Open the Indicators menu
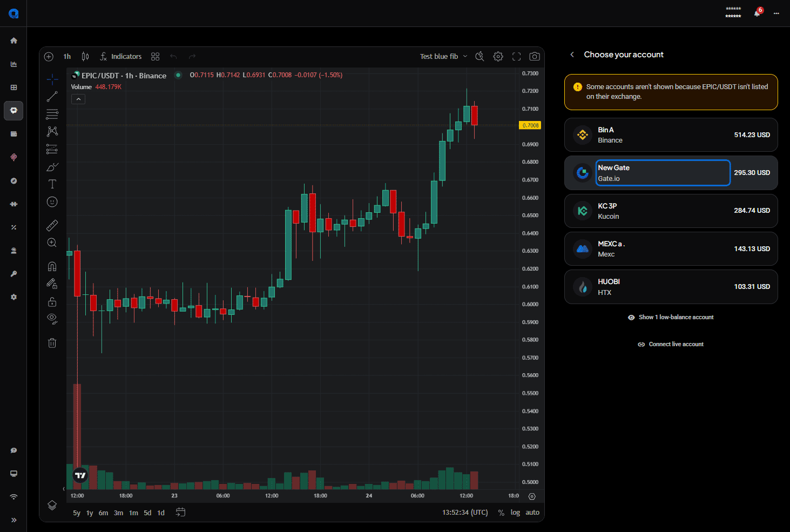The width and height of the screenshot is (790, 532). 120,56
